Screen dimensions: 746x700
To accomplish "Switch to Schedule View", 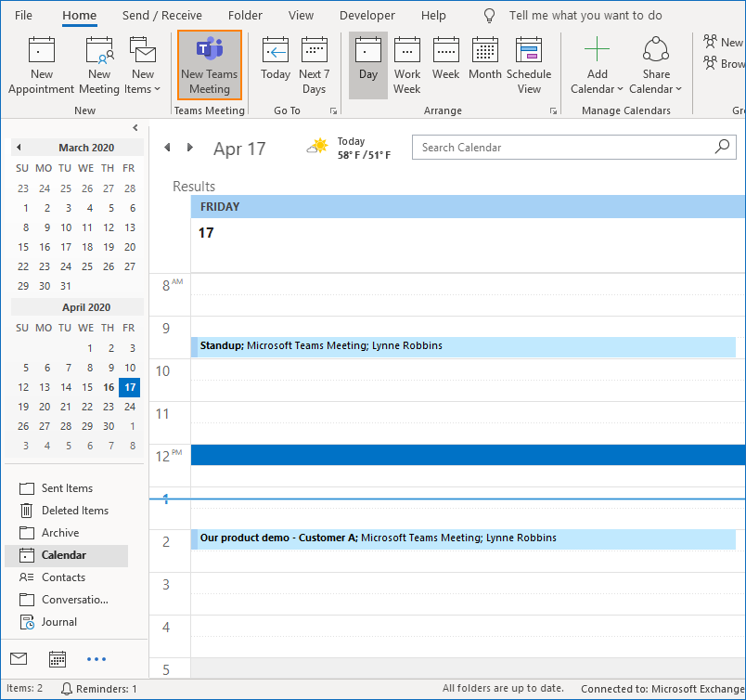I will 529,65.
